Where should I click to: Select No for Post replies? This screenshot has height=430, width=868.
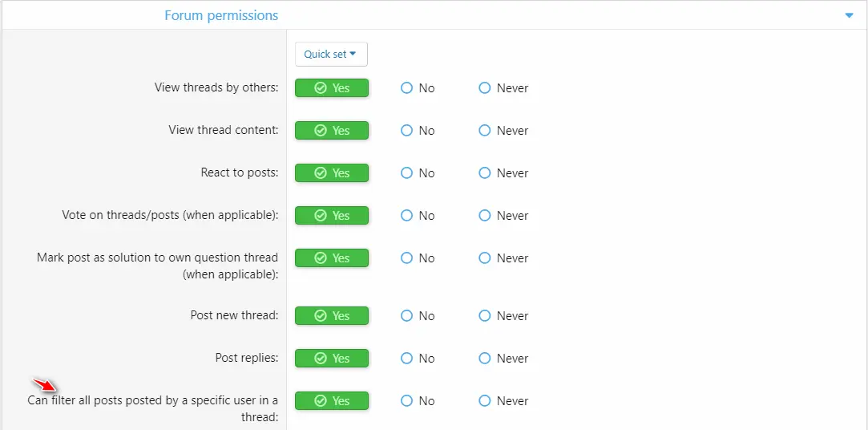coord(418,359)
